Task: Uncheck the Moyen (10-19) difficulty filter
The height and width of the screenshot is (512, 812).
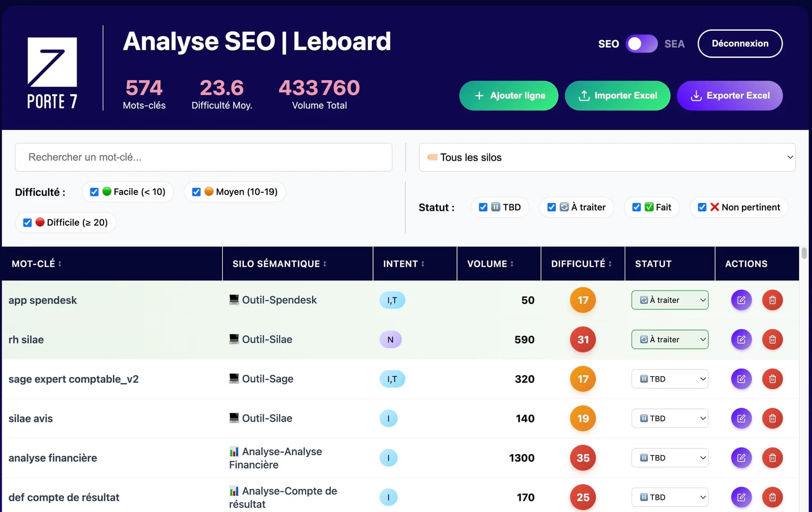Action: tap(196, 192)
